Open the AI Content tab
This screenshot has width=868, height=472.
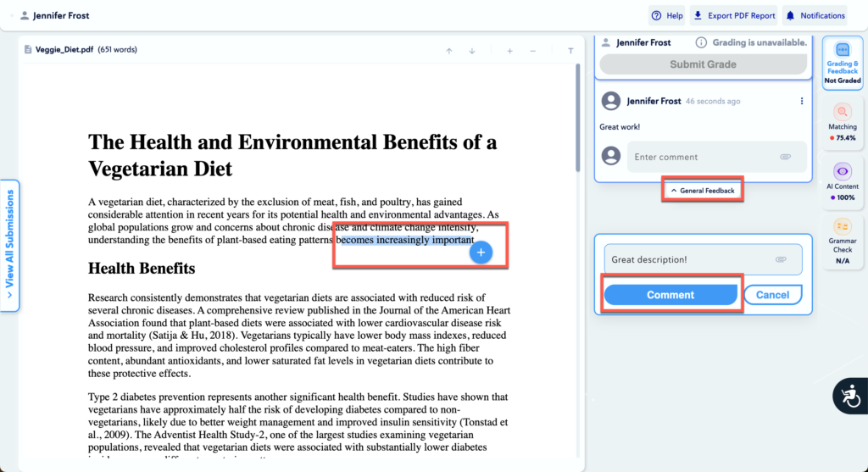pos(842,180)
